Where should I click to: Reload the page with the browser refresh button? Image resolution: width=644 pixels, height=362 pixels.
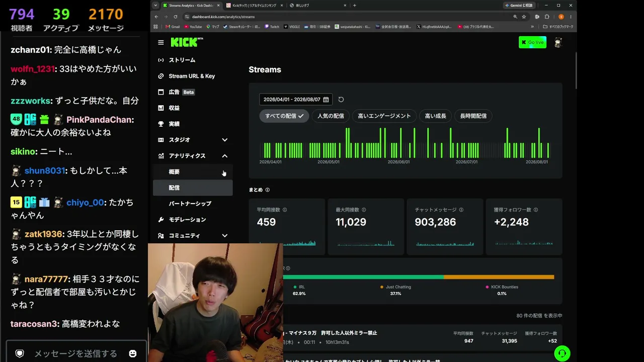(x=175, y=17)
